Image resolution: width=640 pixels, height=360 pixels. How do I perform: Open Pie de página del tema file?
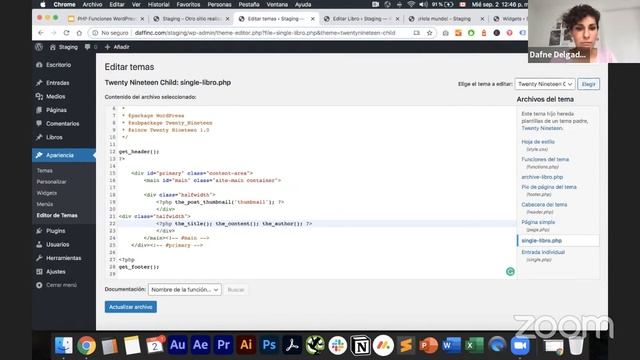549,187
